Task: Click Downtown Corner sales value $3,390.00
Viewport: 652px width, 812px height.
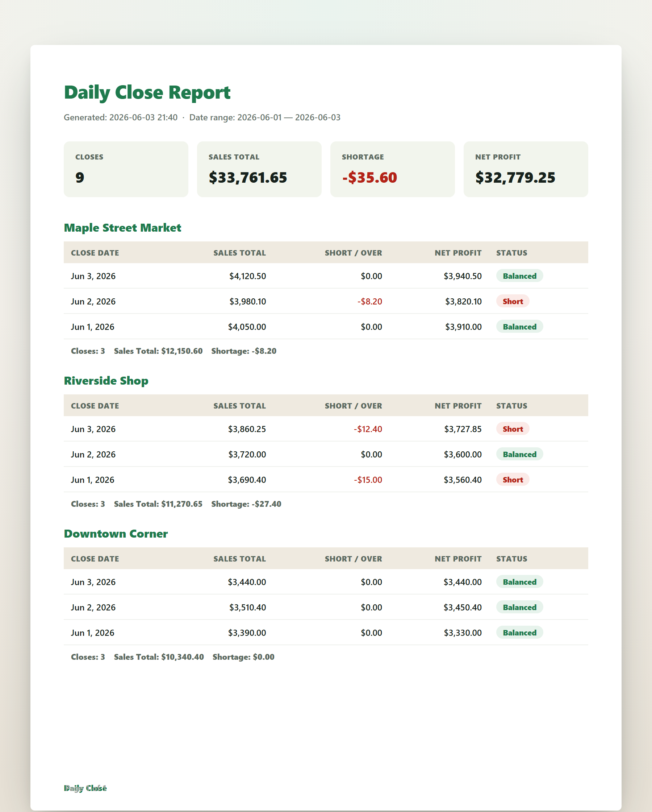Action: click(247, 633)
